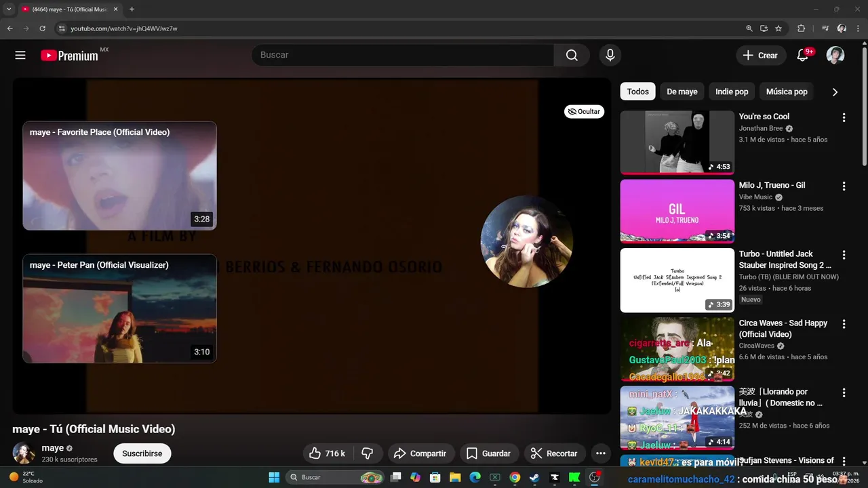Select the Música pop filter chip
The image size is (868, 488).
[x=787, y=91]
